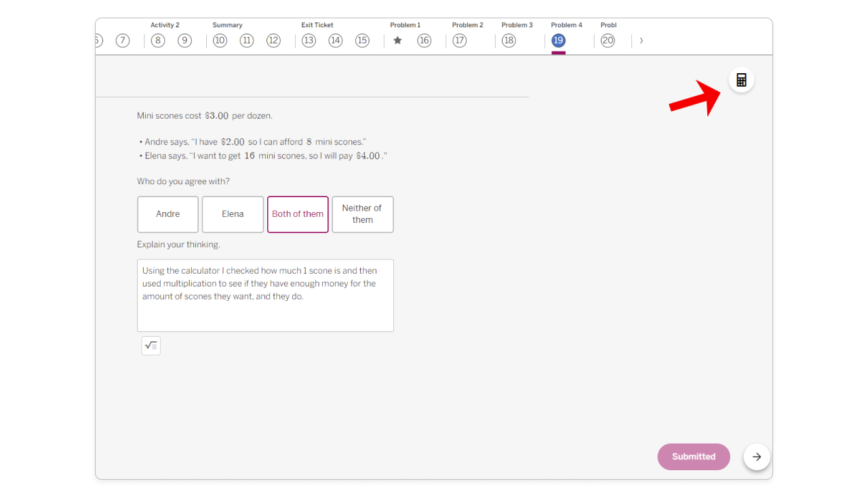
Task: Jump to Problem 3 screen 18
Action: pos(509,41)
